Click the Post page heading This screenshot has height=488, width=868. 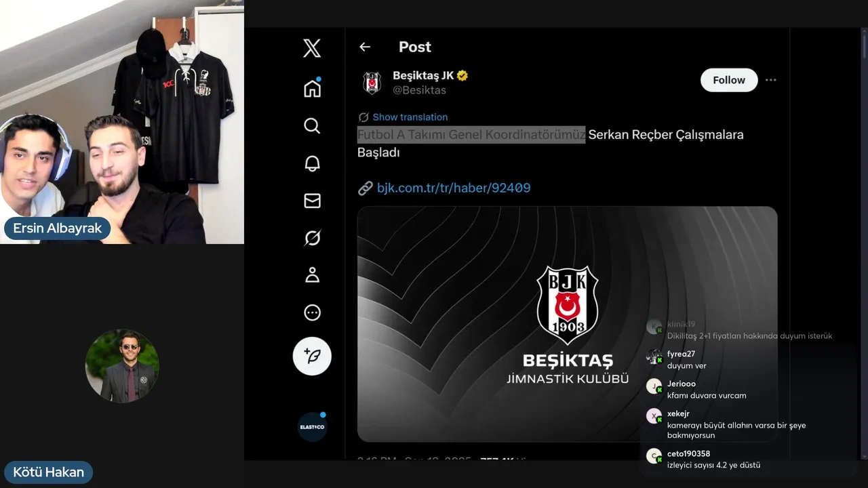coord(414,47)
